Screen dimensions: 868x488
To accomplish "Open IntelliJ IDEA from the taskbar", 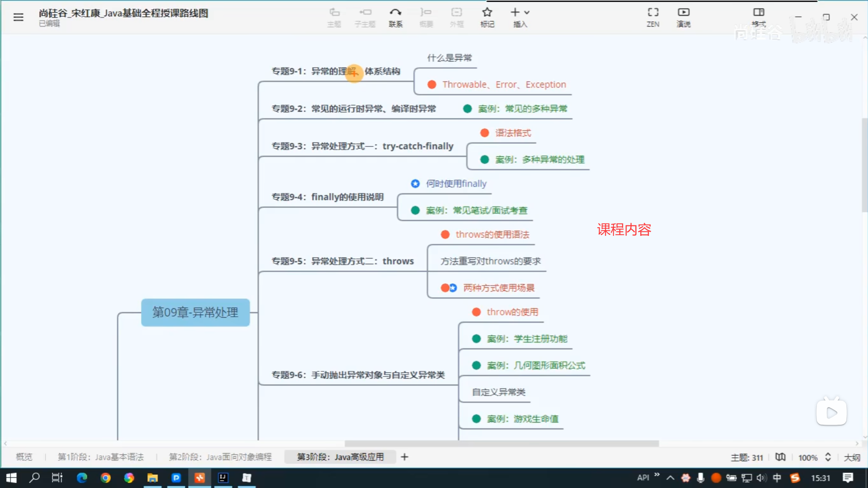I will (223, 478).
